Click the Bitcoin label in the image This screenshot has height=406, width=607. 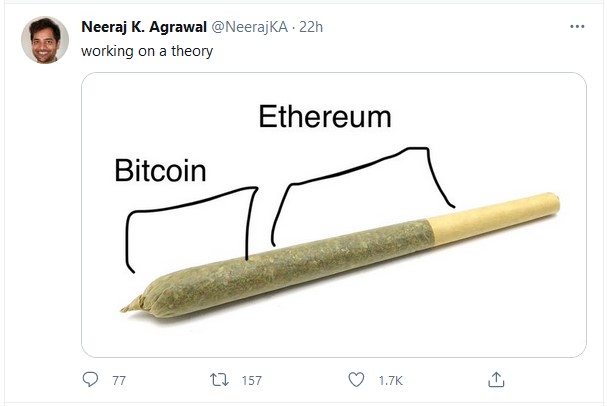pos(160,170)
